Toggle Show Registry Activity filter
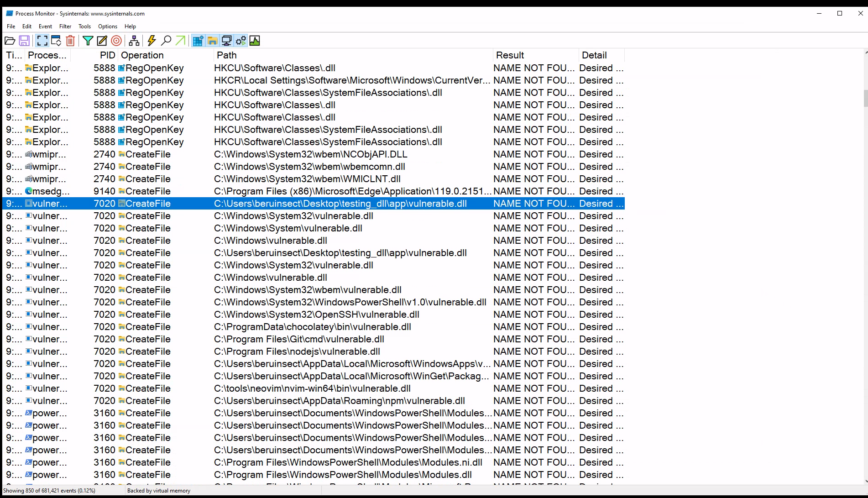This screenshot has width=868, height=498. pos(198,41)
